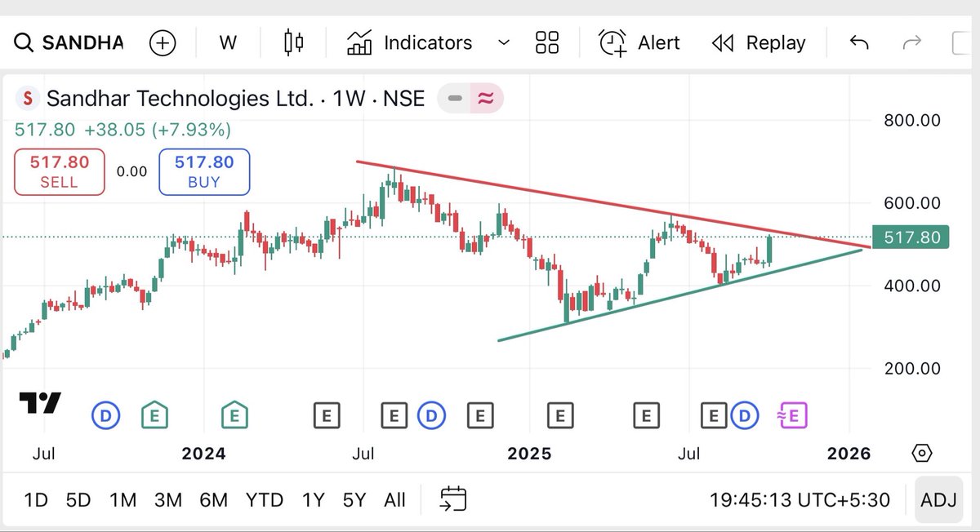Click the 2025 time axis label
Viewport: 980px width, 532px height.
coord(529,454)
